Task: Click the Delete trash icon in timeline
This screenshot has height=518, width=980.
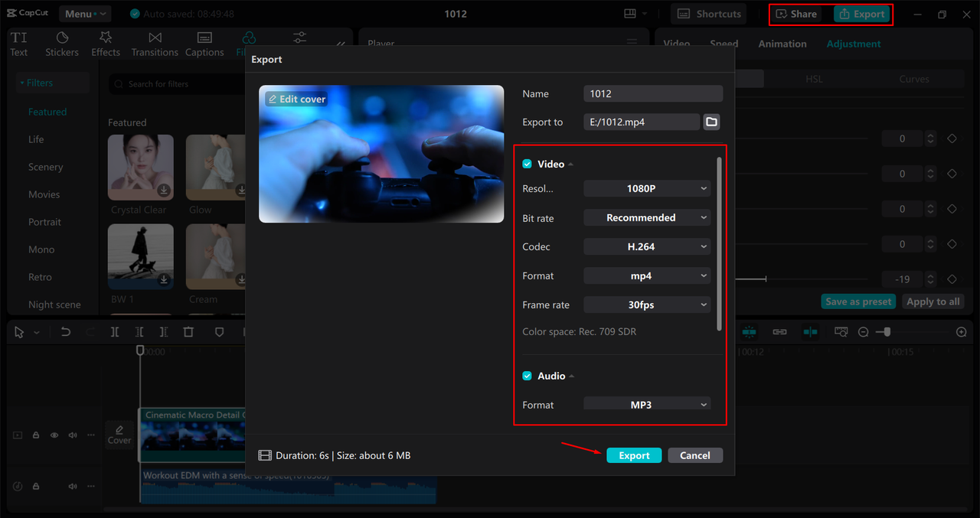Action: [188, 332]
